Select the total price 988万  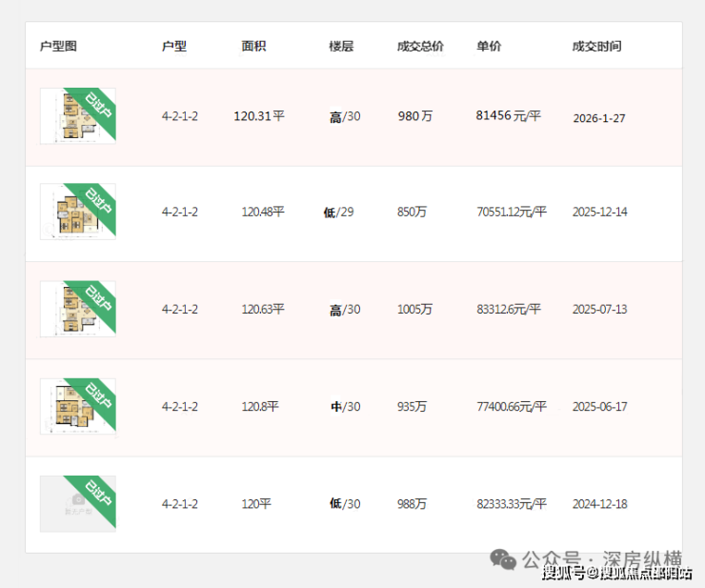click(x=412, y=504)
